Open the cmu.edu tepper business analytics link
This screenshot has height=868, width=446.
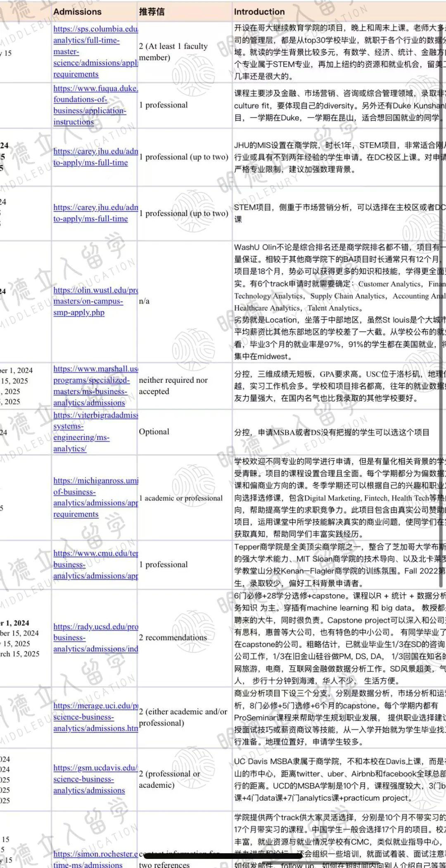pos(95,564)
